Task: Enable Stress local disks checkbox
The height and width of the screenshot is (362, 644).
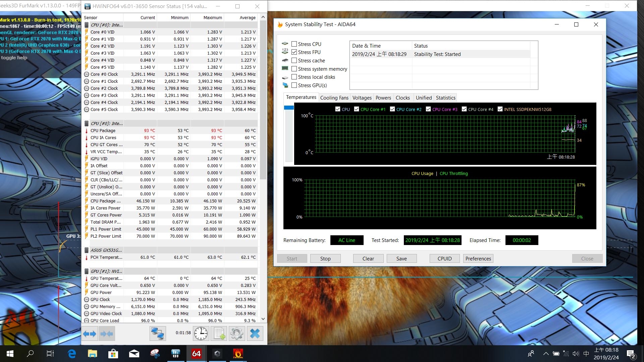Action: [294, 77]
